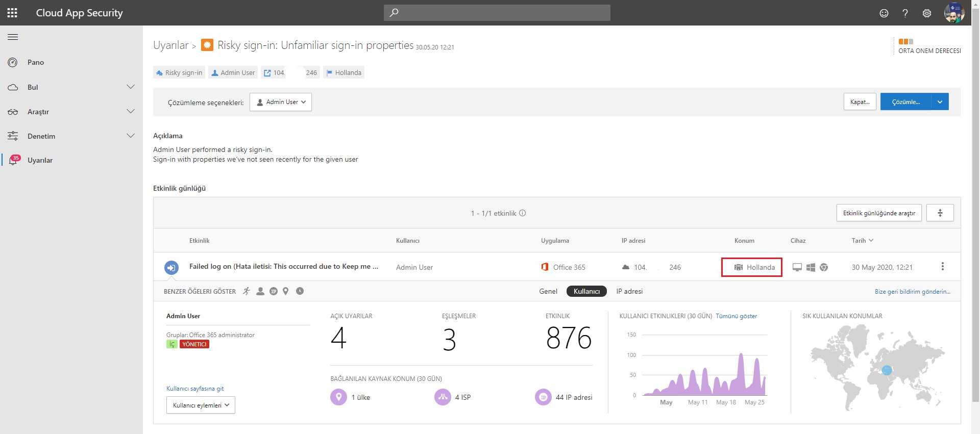This screenshot has width=980, height=434.
Task: Click the collapse rows button
Action: click(940, 213)
